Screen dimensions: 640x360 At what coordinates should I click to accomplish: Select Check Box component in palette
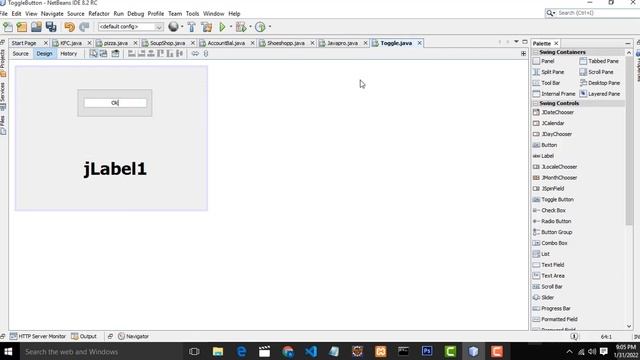coord(549,211)
